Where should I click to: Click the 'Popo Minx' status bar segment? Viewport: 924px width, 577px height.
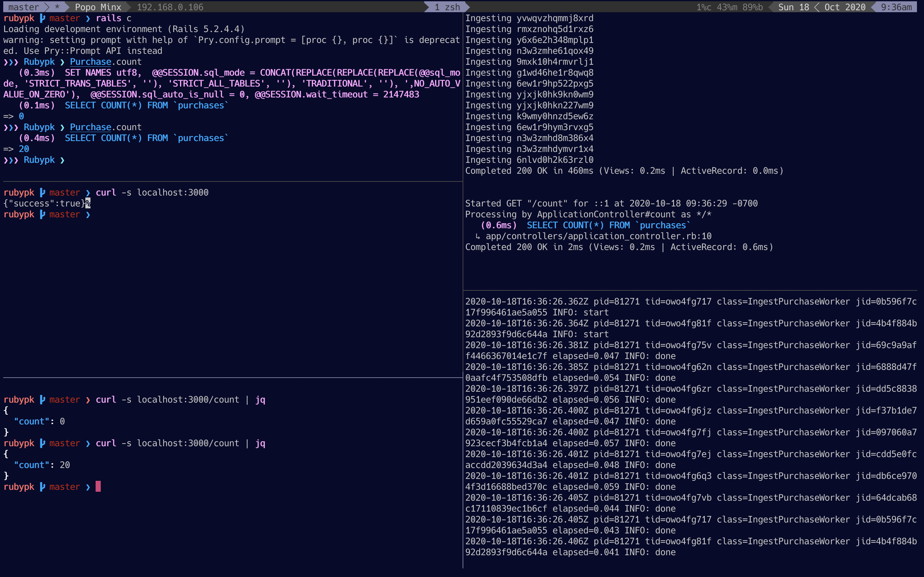pyautogui.click(x=98, y=7)
